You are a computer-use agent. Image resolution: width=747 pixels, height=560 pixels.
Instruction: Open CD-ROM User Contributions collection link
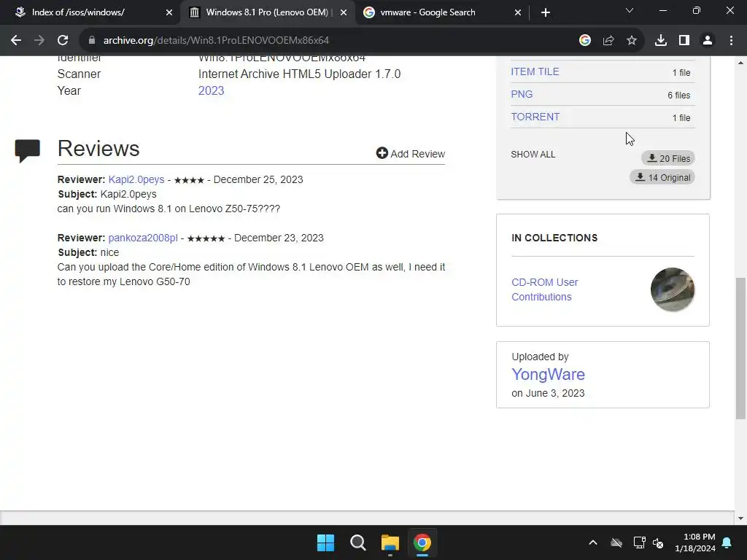coord(544,289)
